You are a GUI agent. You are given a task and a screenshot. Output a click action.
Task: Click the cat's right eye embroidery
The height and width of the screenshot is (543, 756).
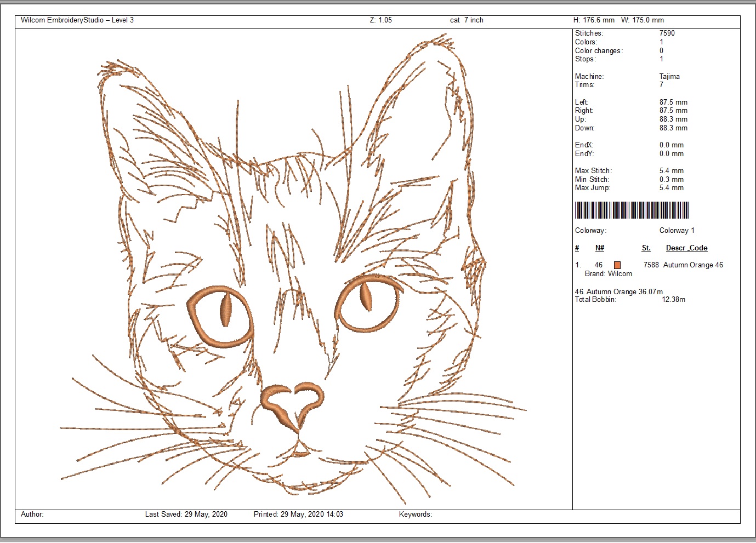[369, 304]
